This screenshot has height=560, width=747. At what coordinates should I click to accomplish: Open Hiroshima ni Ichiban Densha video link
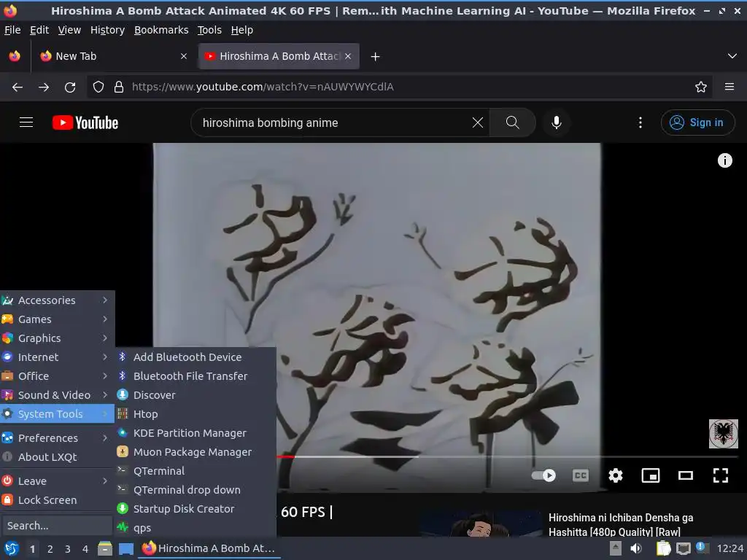620,524
